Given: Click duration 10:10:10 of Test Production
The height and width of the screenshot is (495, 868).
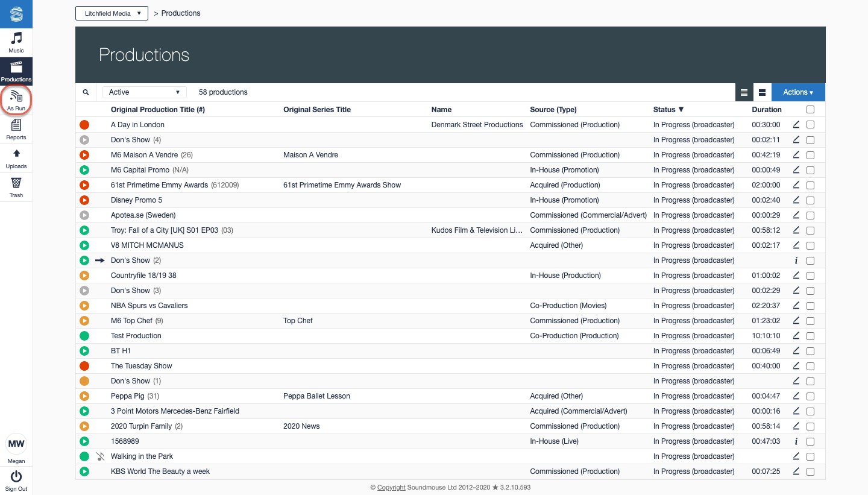Looking at the screenshot, I should click(x=766, y=336).
